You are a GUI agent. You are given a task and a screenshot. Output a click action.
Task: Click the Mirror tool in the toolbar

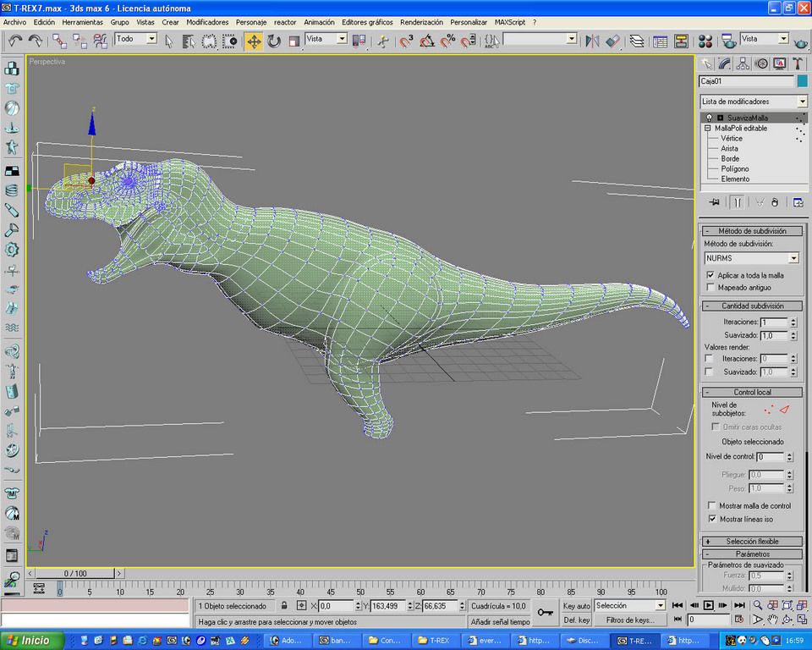tap(592, 41)
